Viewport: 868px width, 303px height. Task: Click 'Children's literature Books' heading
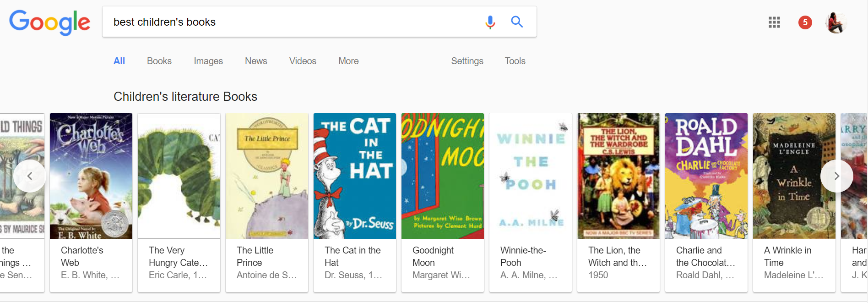click(x=185, y=96)
